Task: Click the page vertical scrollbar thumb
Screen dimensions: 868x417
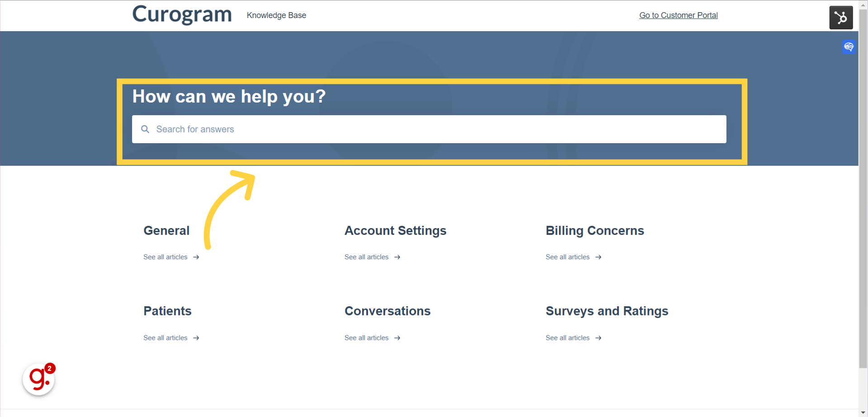Action: [x=863, y=189]
